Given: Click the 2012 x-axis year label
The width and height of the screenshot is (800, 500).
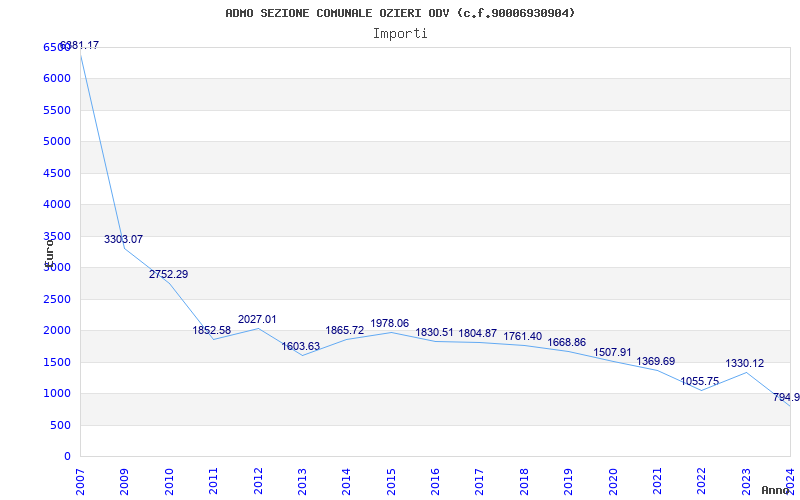Looking at the screenshot, I should (x=258, y=481).
